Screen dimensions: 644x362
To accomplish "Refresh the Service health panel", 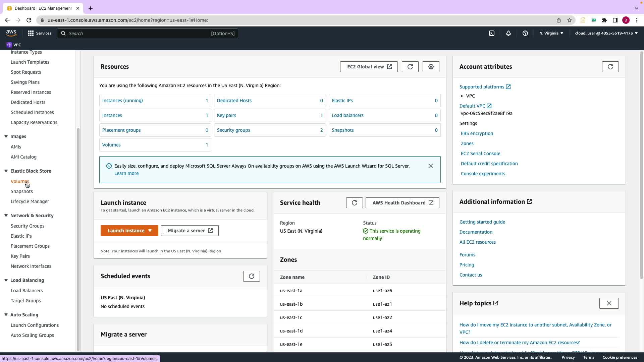I will 354,203.
